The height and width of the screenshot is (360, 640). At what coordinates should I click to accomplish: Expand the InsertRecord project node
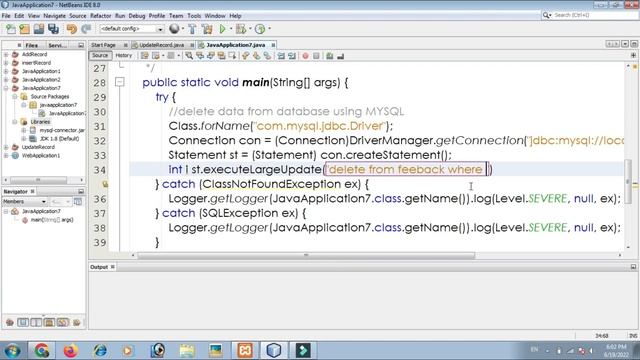(x=6, y=63)
